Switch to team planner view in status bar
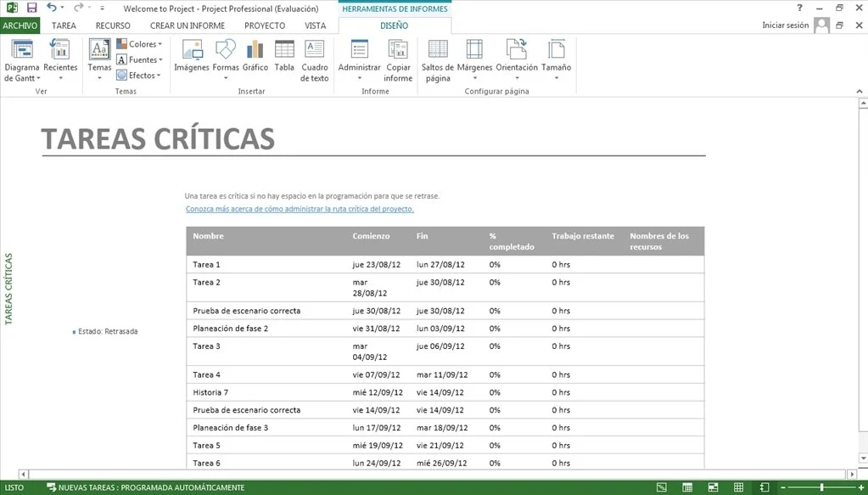868x495 pixels. (713, 487)
